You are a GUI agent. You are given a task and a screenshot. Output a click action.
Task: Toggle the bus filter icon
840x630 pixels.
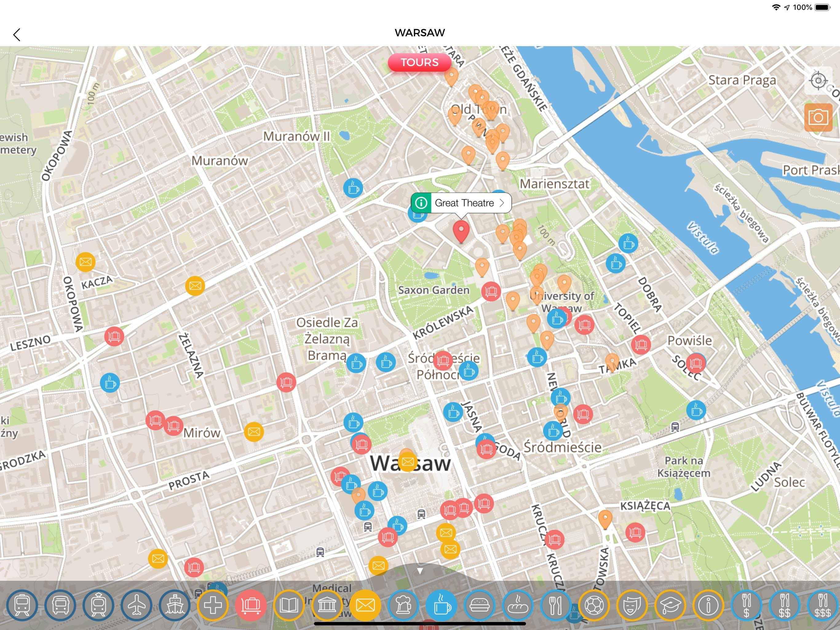[x=60, y=605]
